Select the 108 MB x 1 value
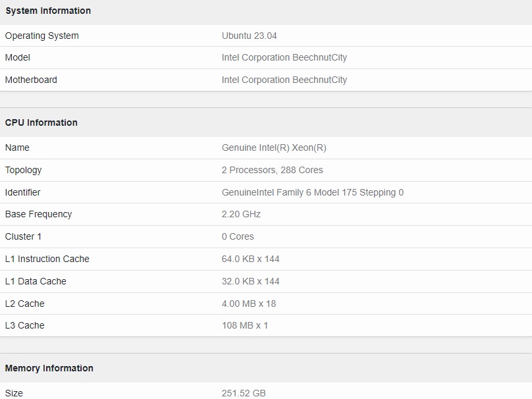The width and height of the screenshot is (532, 399). point(245,325)
